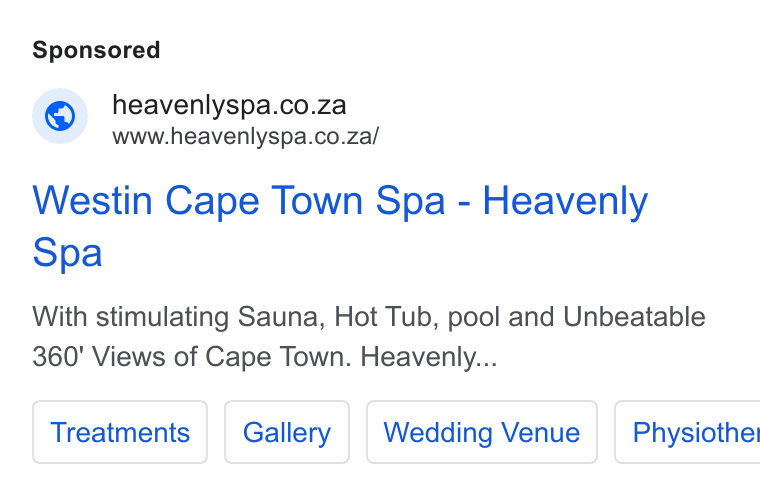Click the light blue circle behind the globe

point(60,116)
